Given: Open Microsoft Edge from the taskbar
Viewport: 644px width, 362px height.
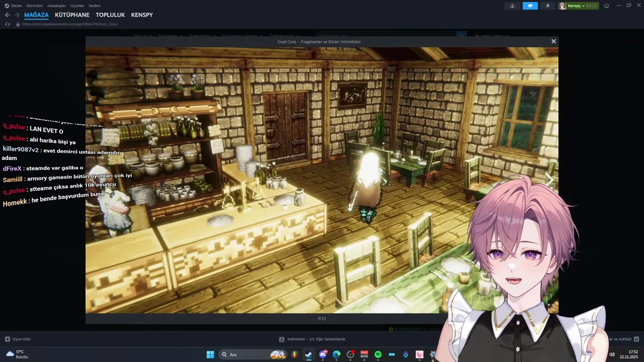Looking at the screenshot, I should pyautogui.click(x=337, y=354).
